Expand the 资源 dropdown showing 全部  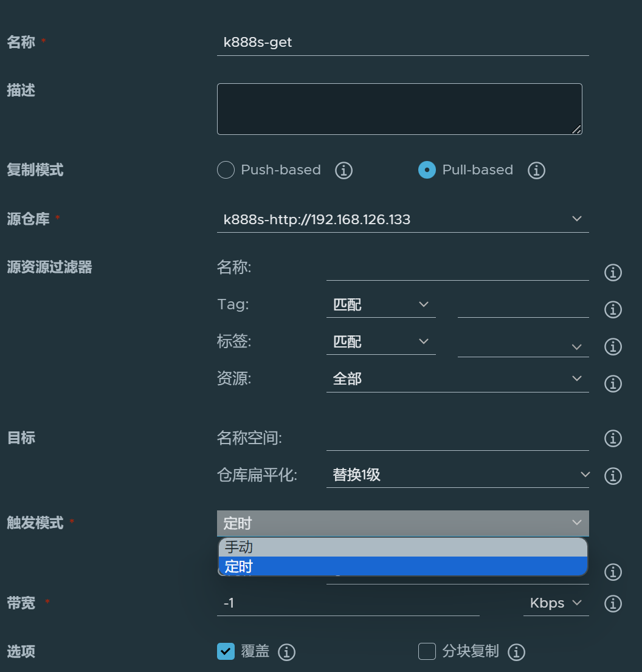pos(457,379)
